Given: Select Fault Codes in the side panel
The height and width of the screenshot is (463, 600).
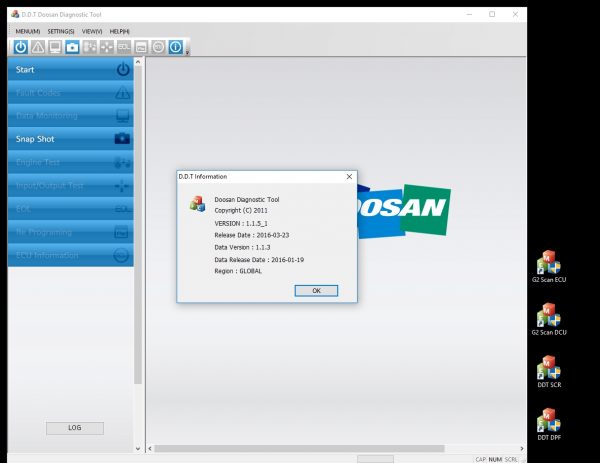Looking at the screenshot, I should pos(70,93).
